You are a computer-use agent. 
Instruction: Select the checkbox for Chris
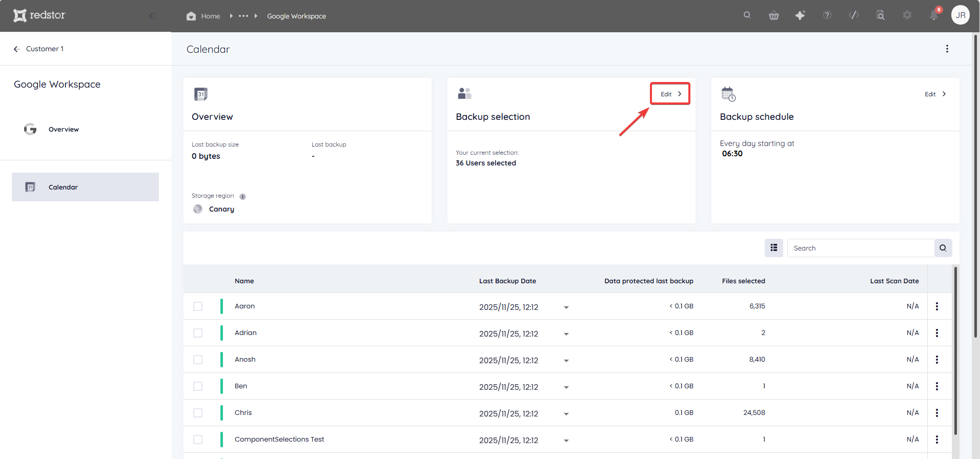198,413
